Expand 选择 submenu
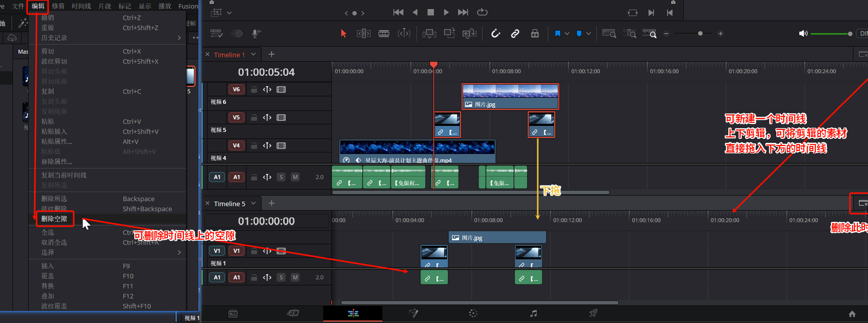The width and height of the screenshot is (868, 323). coord(179,252)
